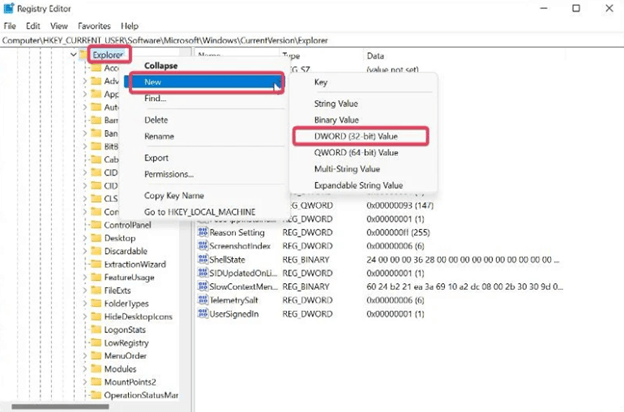Screen dimensions: 624x412
Task: Click the Registry Editor app icon in title bar
Action: point(9,8)
